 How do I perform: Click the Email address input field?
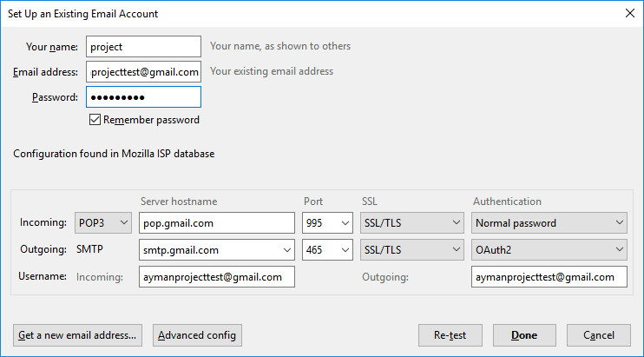[x=143, y=71]
